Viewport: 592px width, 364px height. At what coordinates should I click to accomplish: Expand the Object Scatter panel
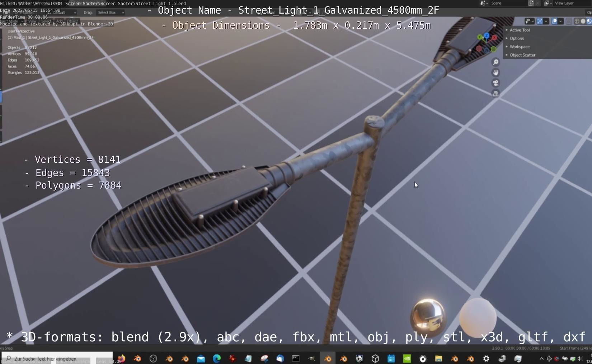pyautogui.click(x=522, y=55)
